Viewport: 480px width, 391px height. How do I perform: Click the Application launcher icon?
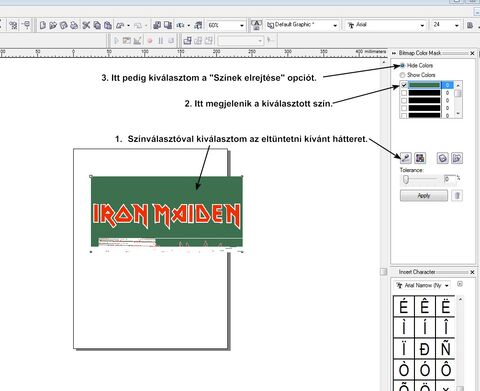point(181,25)
